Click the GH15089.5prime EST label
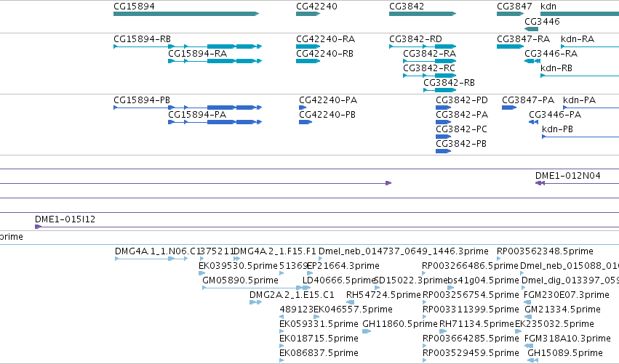The width and height of the screenshot is (619, 364). [565, 353]
